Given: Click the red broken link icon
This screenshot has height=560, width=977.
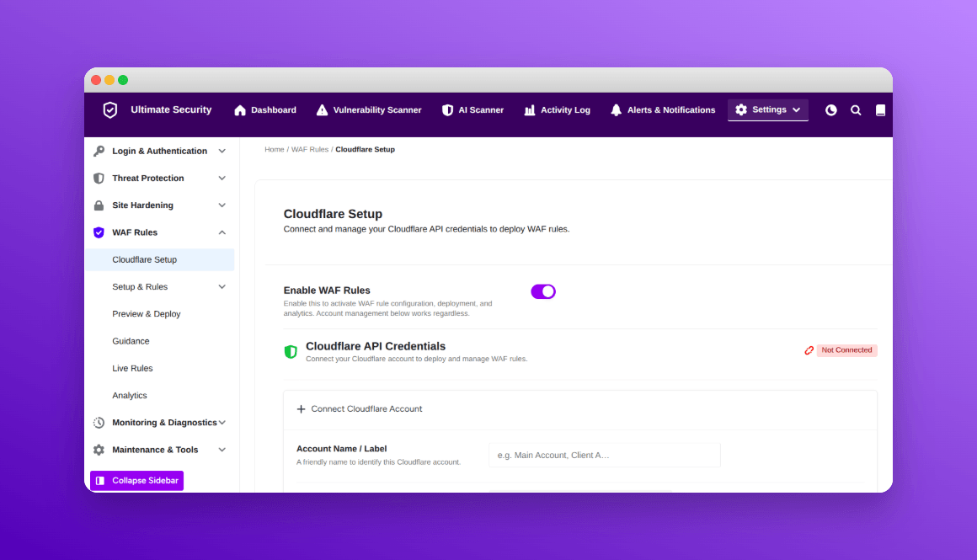Looking at the screenshot, I should pos(809,350).
